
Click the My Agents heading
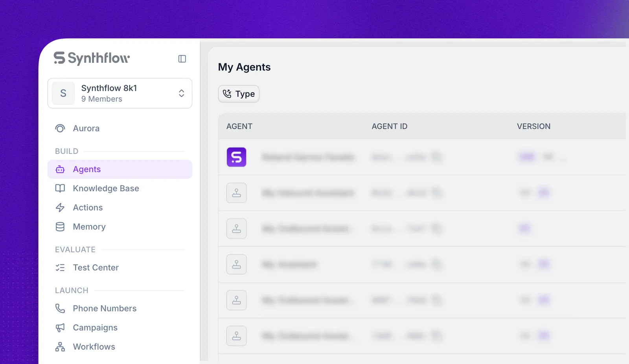(244, 67)
